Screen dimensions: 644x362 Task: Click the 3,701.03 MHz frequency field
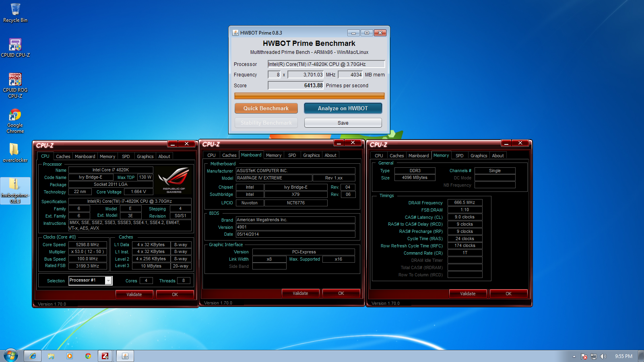[306, 74]
